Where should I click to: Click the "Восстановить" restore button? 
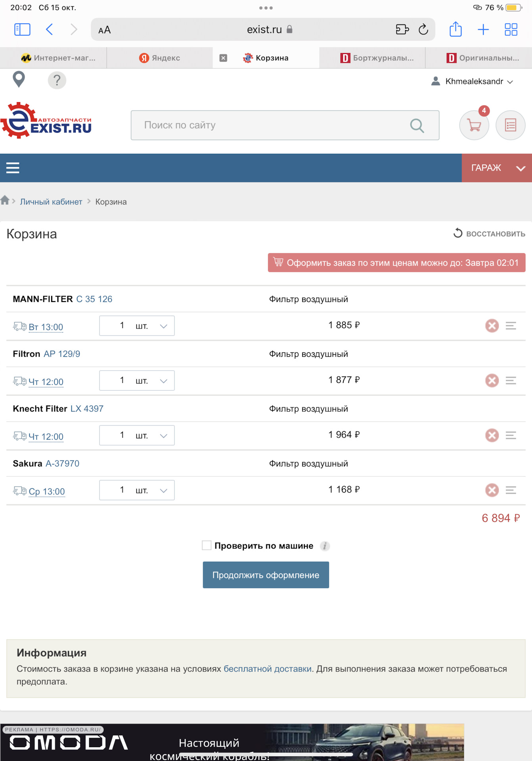[x=489, y=233]
